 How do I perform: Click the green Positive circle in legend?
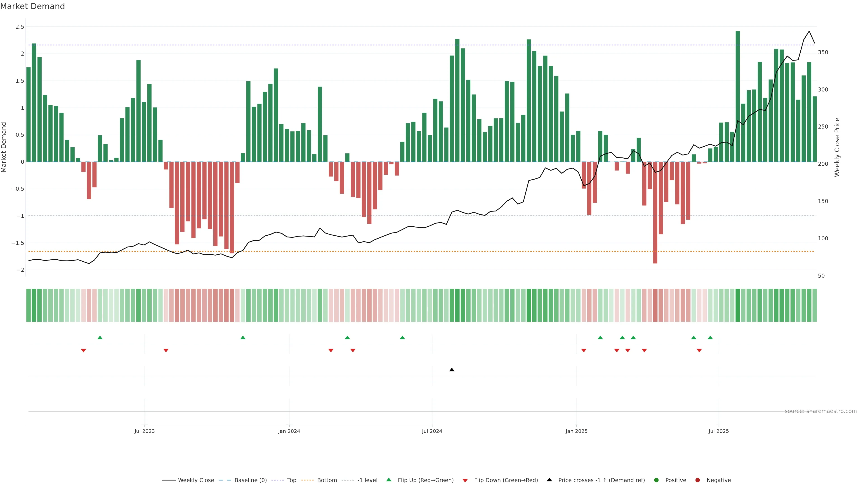pyautogui.click(x=656, y=480)
